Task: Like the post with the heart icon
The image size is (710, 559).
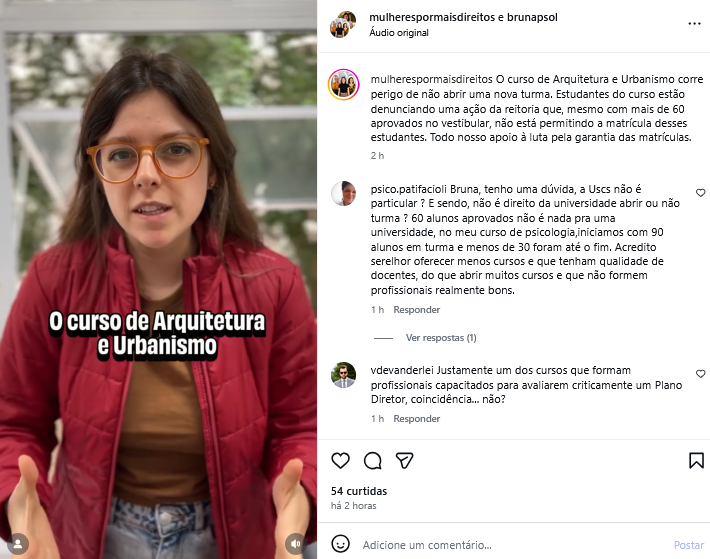Action: click(x=341, y=460)
